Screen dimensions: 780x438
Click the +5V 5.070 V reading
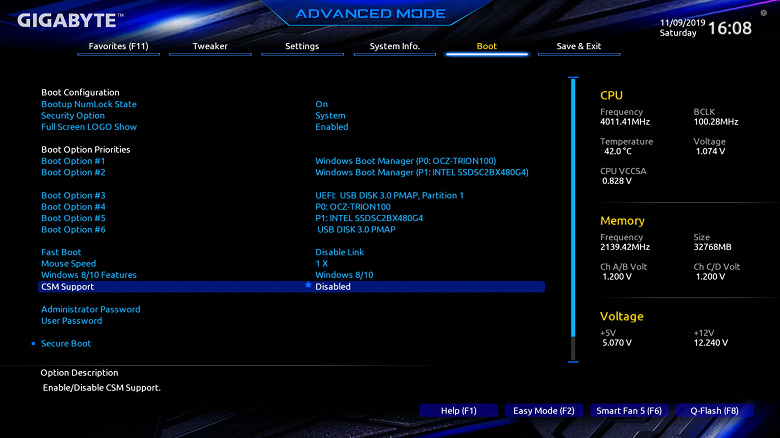pos(617,342)
